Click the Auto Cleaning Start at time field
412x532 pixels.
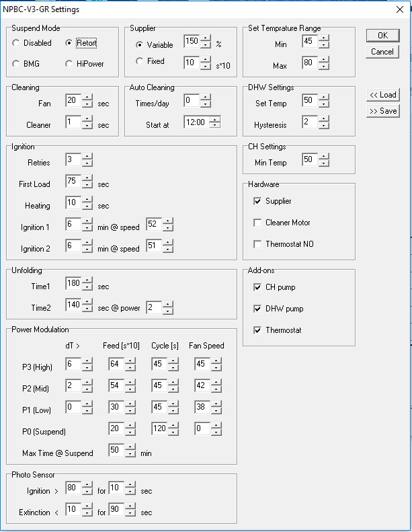196,122
